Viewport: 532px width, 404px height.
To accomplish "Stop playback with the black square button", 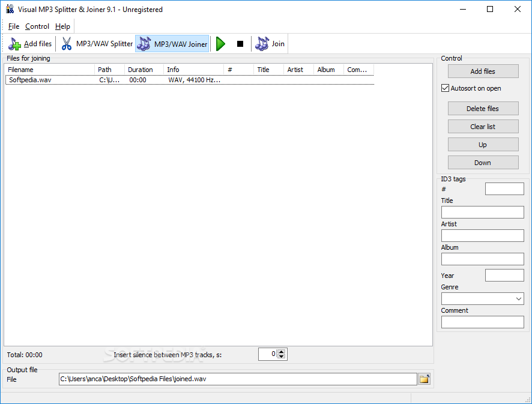I will (x=240, y=44).
